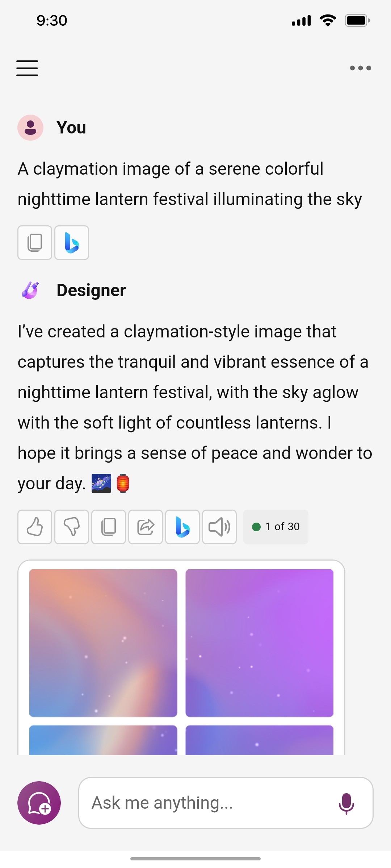Image resolution: width=391 pixels, height=868 pixels.
Task: Open the Bing search icon under the prompt
Action: click(71, 243)
